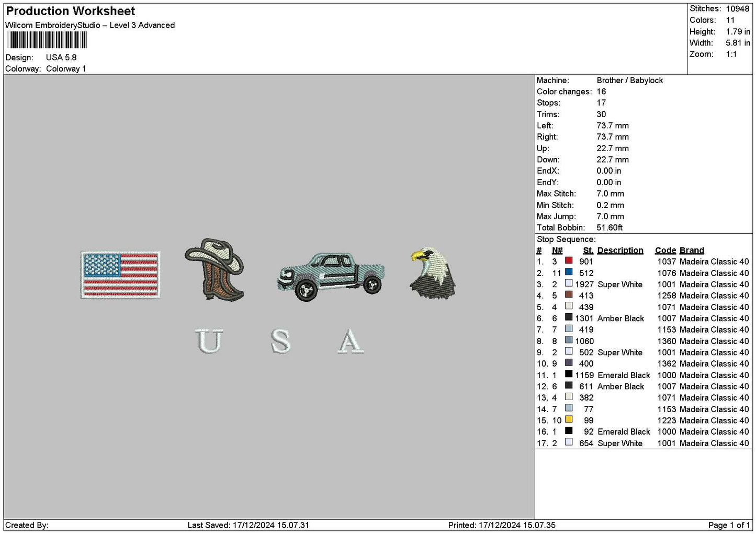Select red color swatch in stop 1
This screenshot has width=756, height=534.
pos(569,261)
